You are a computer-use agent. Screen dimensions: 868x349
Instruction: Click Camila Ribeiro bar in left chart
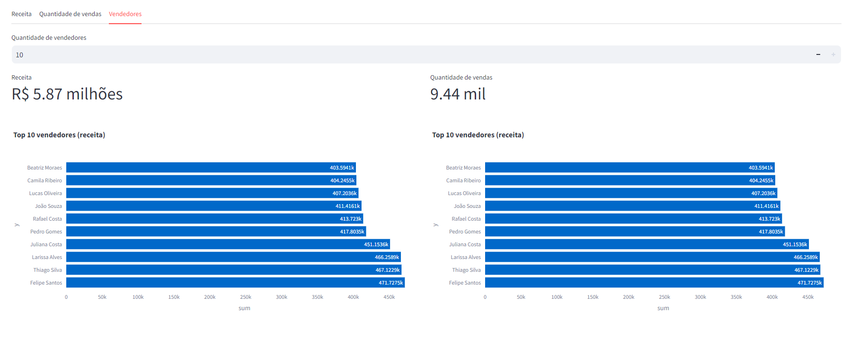click(x=211, y=180)
